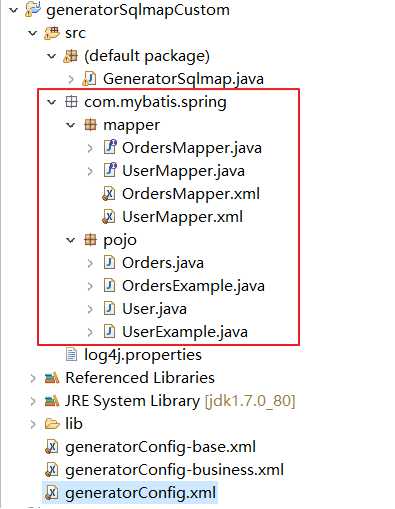Collapse the generatorSqlmapCustom project node
The image size is (395, 509).
pyautogui.click(x=13, y=10)
